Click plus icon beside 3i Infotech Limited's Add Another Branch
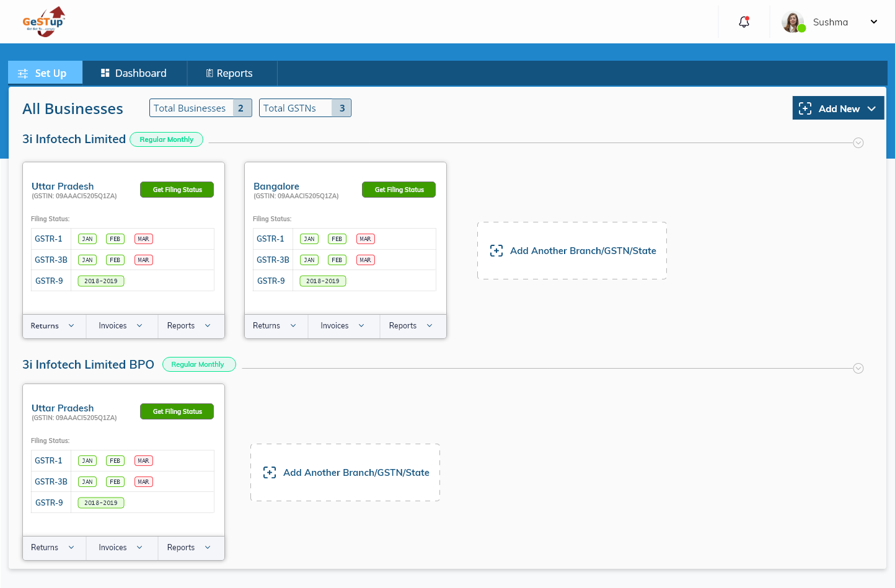The width and height of the screenshot is (895, 588). tap(496, 251)
